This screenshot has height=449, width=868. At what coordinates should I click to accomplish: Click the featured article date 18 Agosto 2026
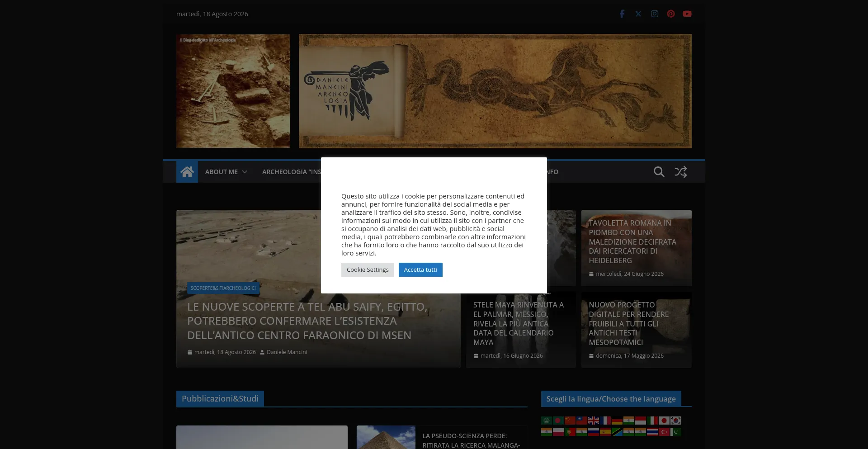point(225,352)
